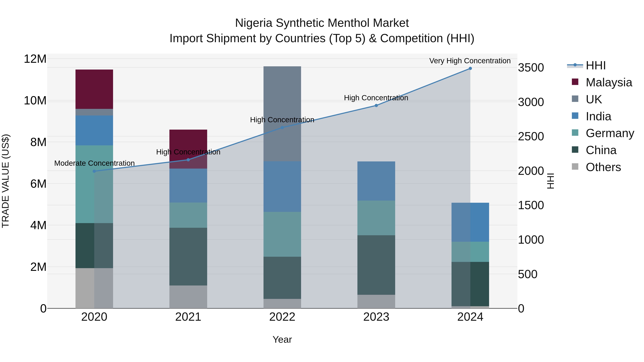This screenshot has width=644, height=362.
Task: Toggle the Germany legend entry
Action: [603, 133]
